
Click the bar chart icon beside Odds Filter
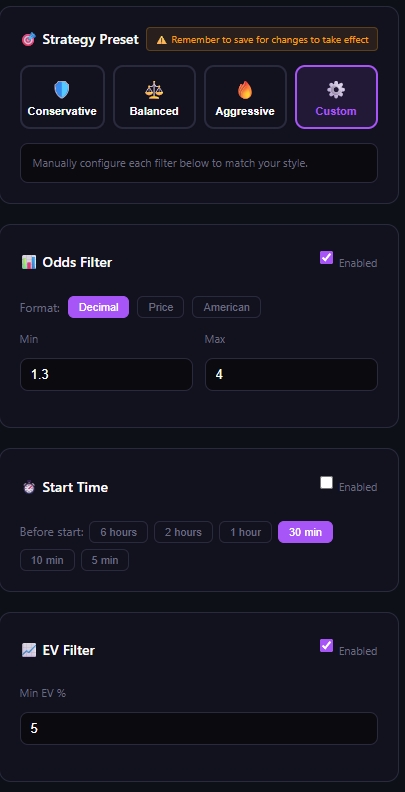click(29, 262)
